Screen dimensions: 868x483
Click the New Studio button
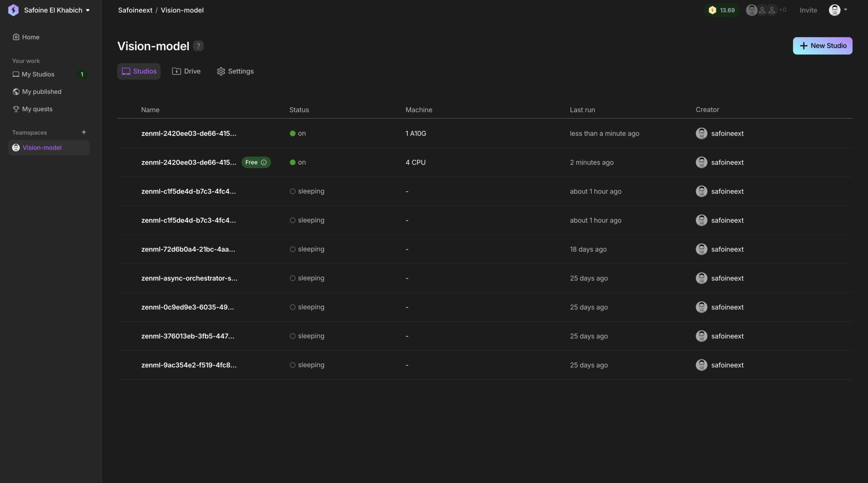pyautogui.click(x=822, y=46)
